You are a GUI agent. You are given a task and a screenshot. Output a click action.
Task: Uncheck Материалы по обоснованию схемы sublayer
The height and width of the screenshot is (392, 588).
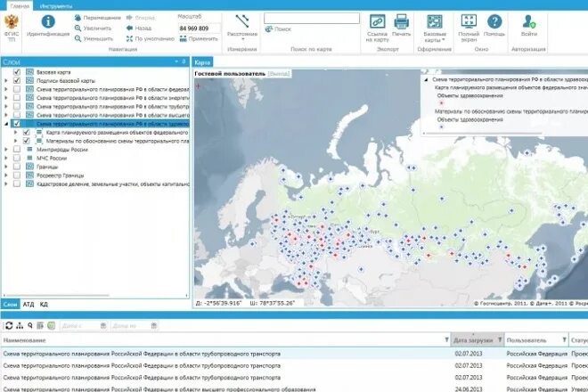(26, 141)
